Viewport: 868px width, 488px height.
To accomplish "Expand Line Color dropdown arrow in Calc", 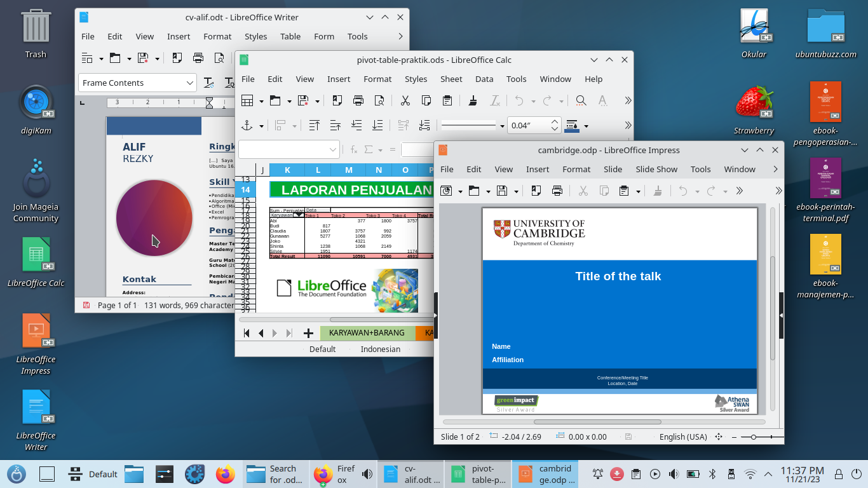I will (x=586, y=126).
